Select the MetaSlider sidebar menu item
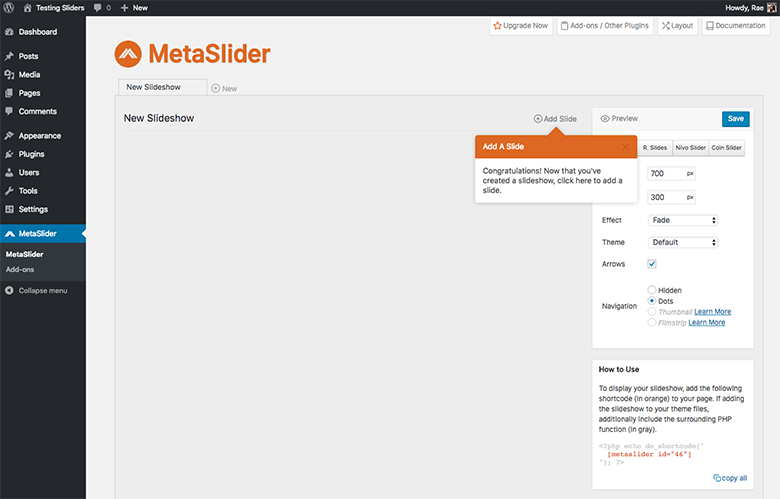 [x=43, y=233]
